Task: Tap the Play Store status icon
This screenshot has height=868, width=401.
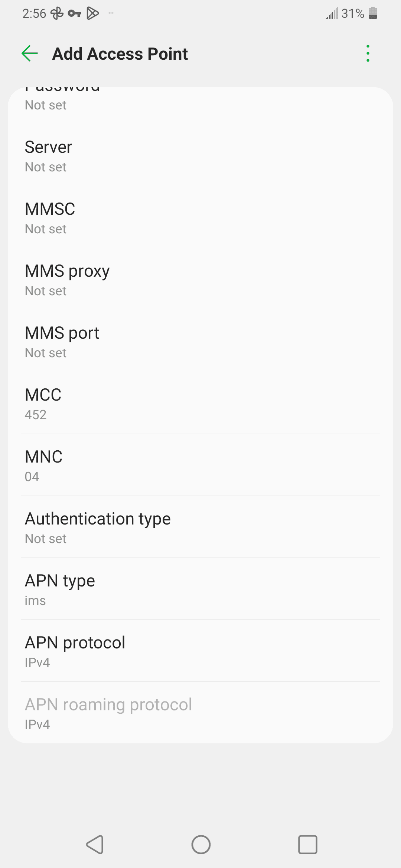Action: pos(92,14)
